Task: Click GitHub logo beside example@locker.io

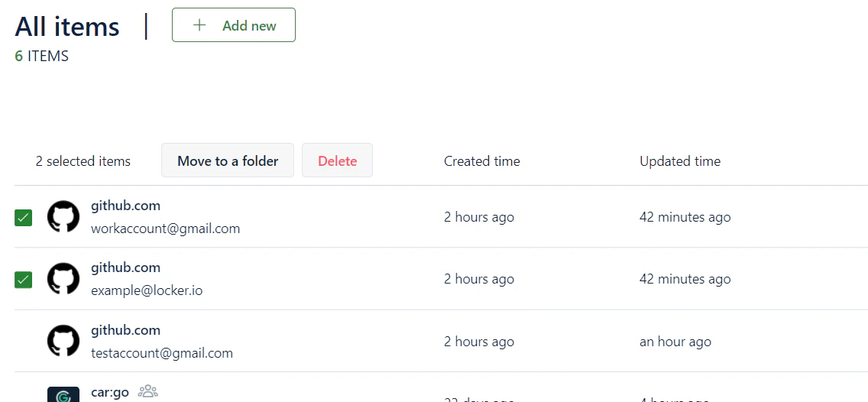Action: click(63, 279)
